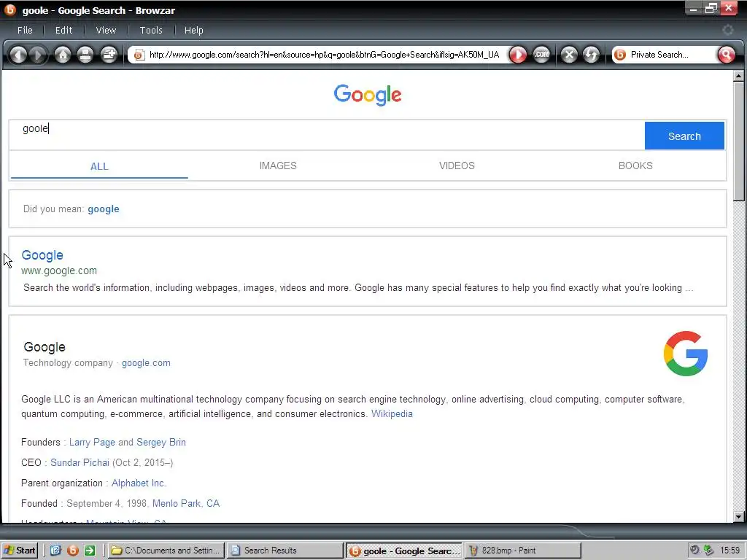Switch to the BOOKS tab
This screenshot has height=560, width=747.
click(635, 166)
